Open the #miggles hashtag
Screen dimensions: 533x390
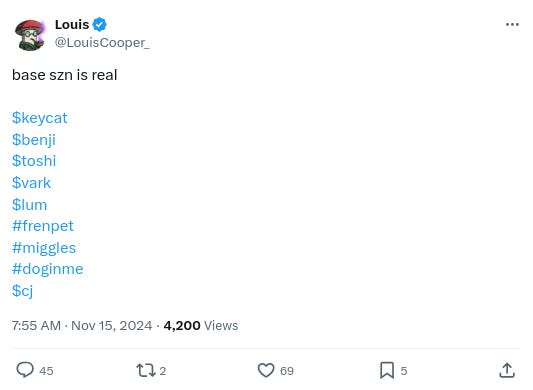[x=44, y=248]
